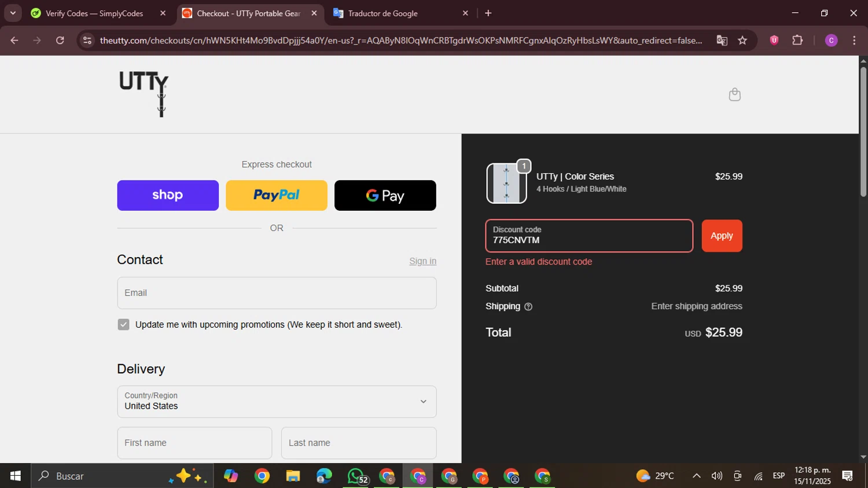Open File Explorer from the taskbar
The width and height of the screenshot is (868, 488).
[x=293, y=476]
